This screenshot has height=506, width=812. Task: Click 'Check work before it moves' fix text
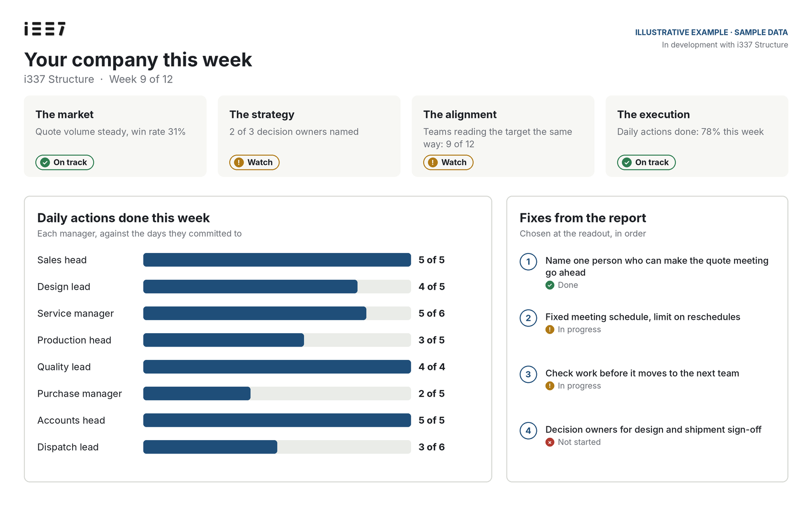point(642,373)
